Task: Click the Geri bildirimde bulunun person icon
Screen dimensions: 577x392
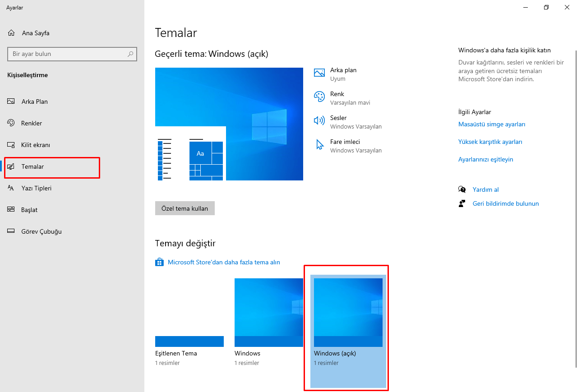Action: click(x=462, y=203)
